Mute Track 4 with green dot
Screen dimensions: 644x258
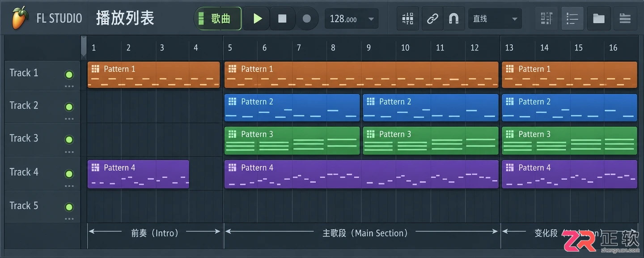tap(69, 174)
